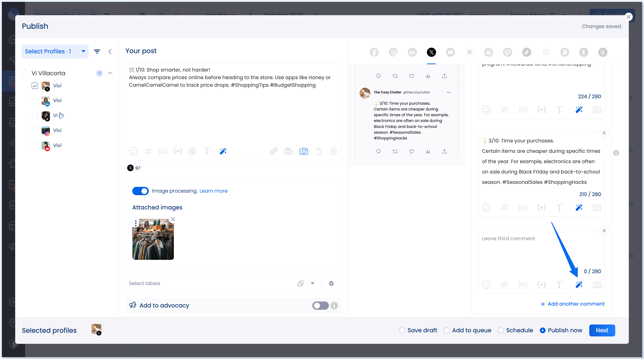Open saved captions icon in main post editor

(x=163, y=151)
